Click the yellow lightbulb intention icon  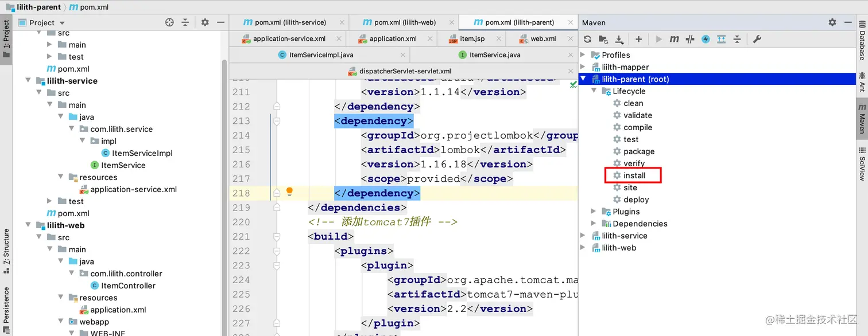point(290,192)
